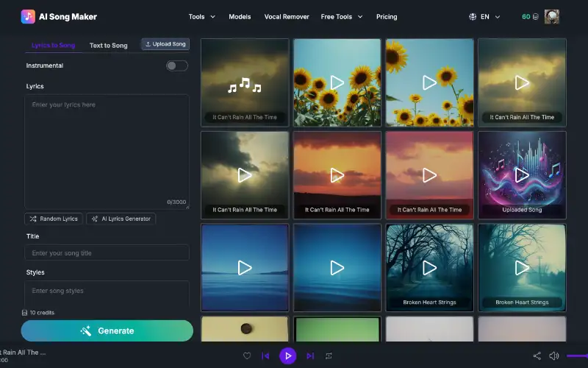Click the Upload Song button
The image size is (588, 368).
click(x=165, y=44)
